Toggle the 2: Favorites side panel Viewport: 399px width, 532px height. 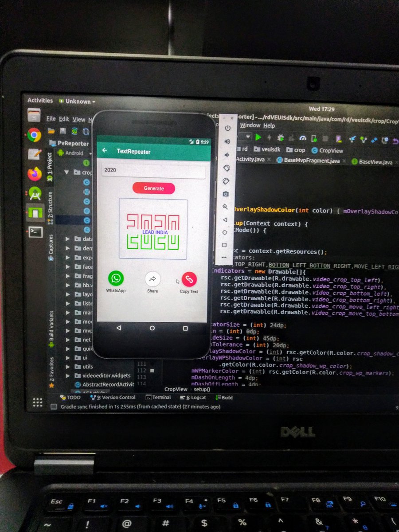52,372
